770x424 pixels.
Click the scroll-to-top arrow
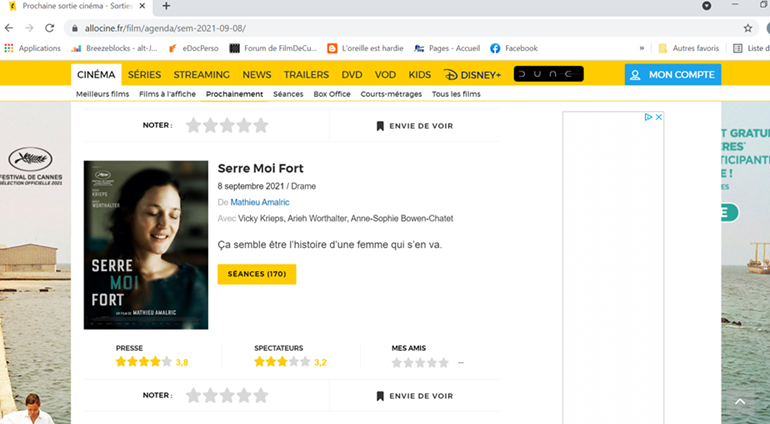coord(740,402)
